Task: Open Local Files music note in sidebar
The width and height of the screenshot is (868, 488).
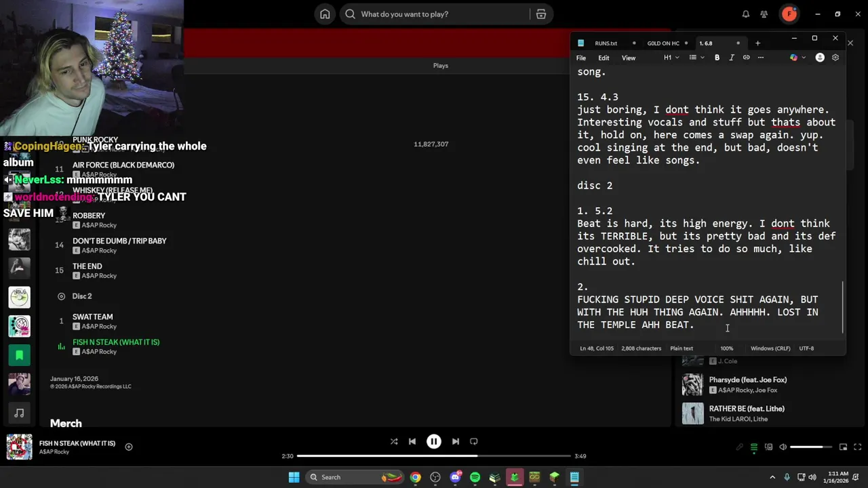Action: point(19,413)
